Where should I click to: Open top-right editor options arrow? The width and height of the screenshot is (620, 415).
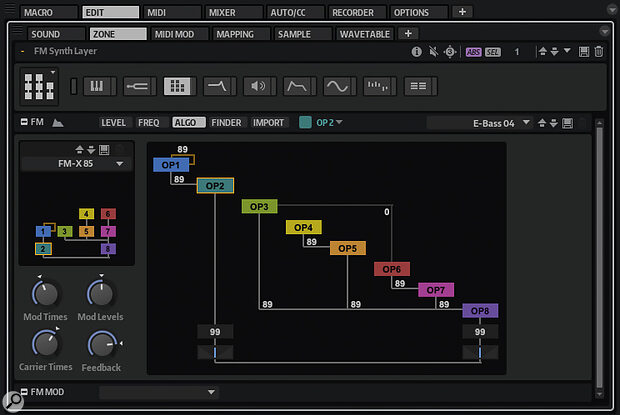click(x=611, y=9)
